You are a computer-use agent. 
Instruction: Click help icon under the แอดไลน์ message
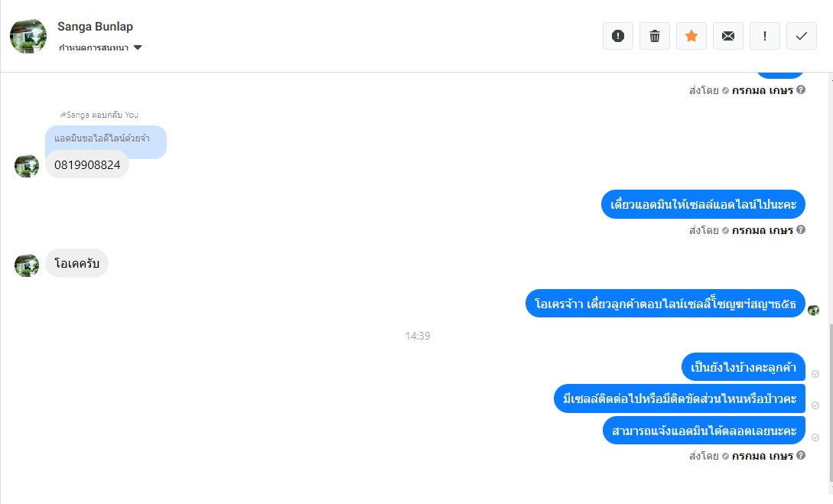pos(801,229)
